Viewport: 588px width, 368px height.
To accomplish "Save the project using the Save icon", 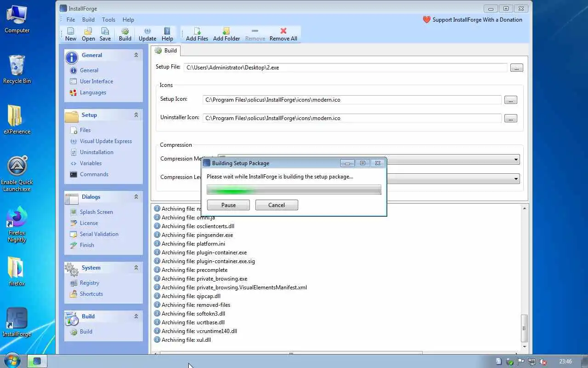I will pos(105,34).
